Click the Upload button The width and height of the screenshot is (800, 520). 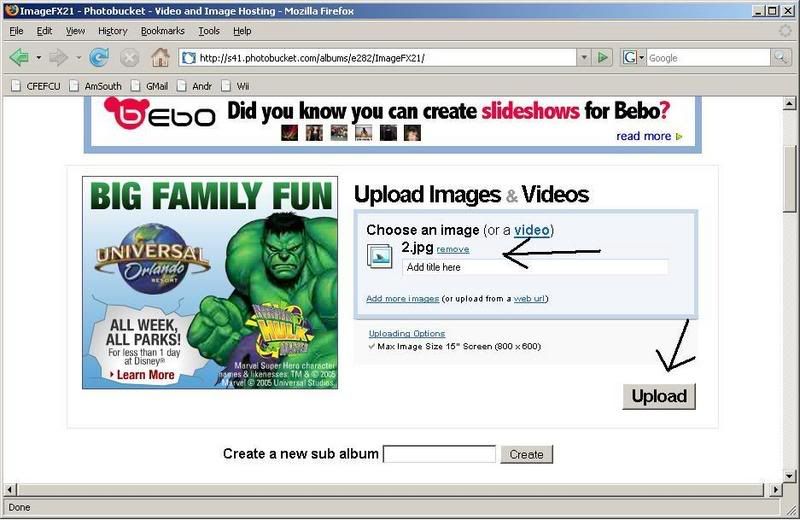point(659,397)
